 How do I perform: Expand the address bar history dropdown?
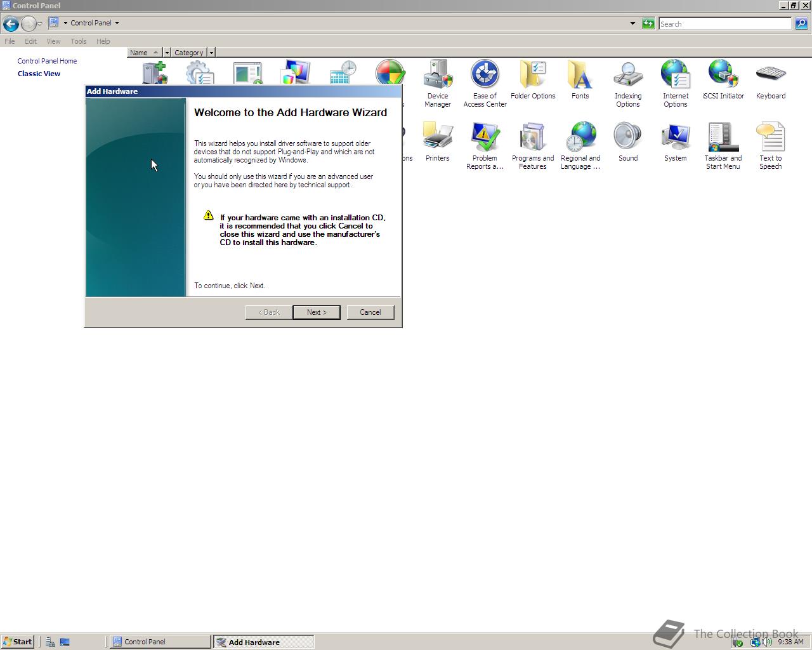click(632, 23)
